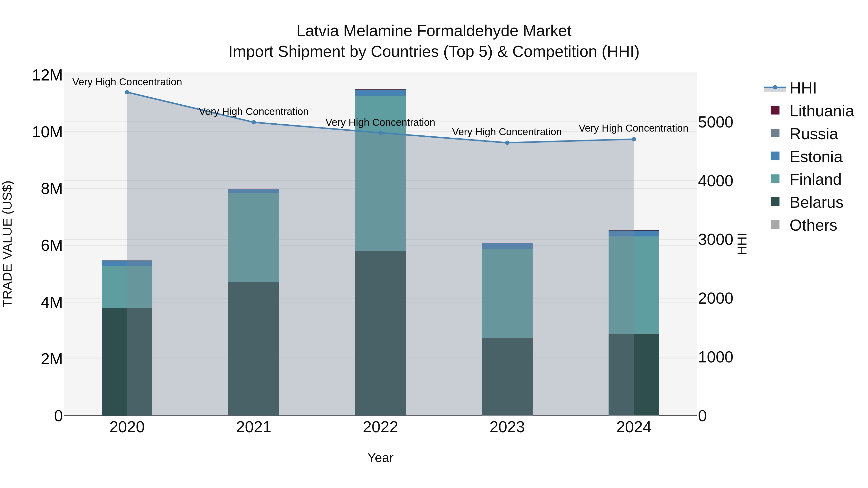Click the 2M trade value axis tick
This screenshot has height=488, width=868.
(52, 359)
